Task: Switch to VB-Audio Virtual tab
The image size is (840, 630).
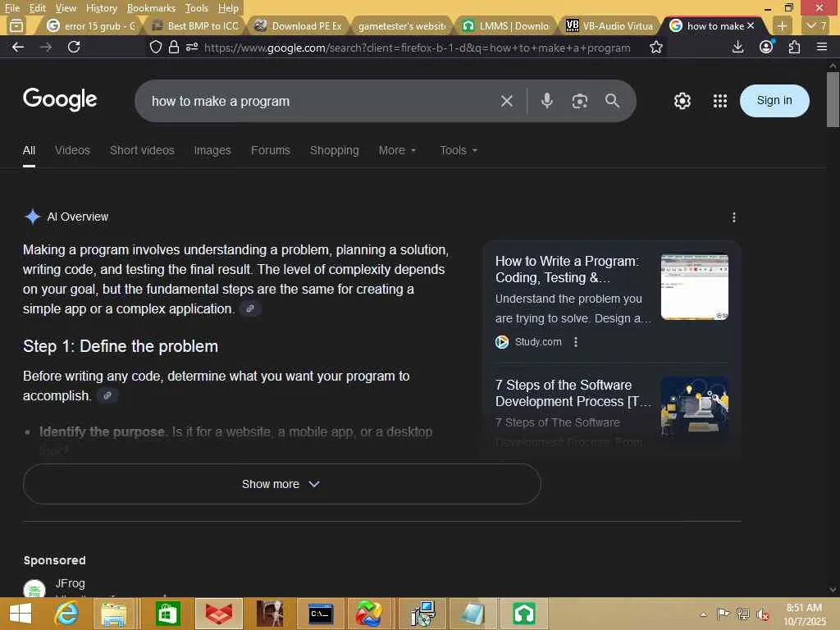Action: point(609,25)
